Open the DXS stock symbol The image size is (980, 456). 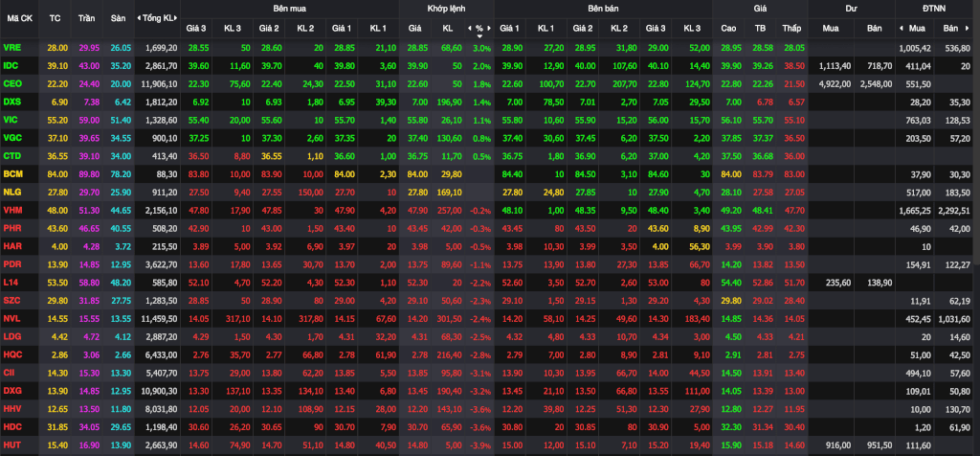[11, 101]
